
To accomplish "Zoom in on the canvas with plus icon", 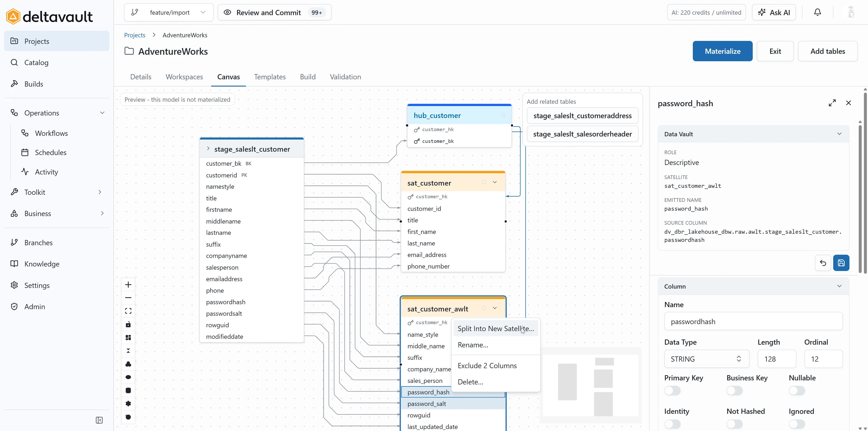I will tap(128, 285).
